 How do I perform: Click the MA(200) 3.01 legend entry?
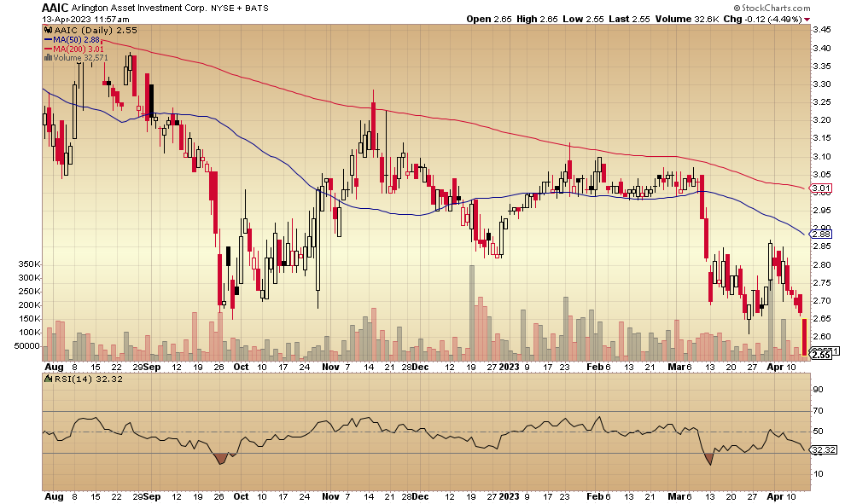coord(79,49)
